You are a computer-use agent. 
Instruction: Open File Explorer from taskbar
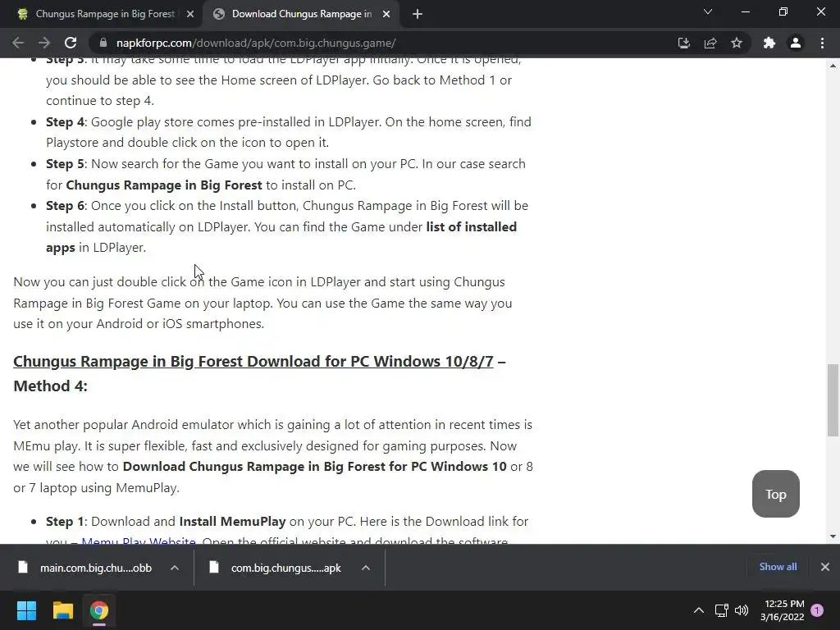pyautogui.click(x=62, y=610)
